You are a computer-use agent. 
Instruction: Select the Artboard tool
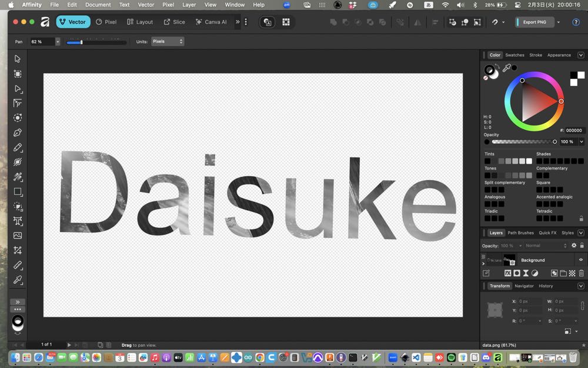coord(18,74)
